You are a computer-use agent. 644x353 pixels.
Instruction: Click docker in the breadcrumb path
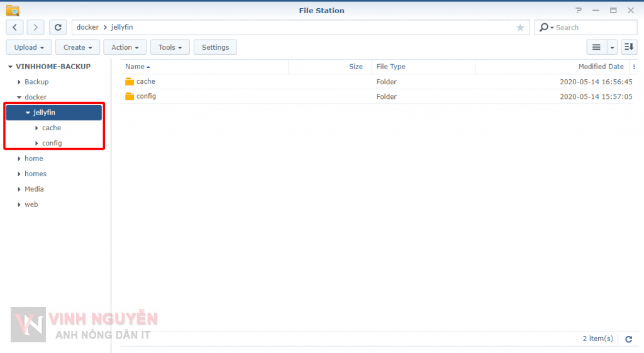tap(87, 27)
